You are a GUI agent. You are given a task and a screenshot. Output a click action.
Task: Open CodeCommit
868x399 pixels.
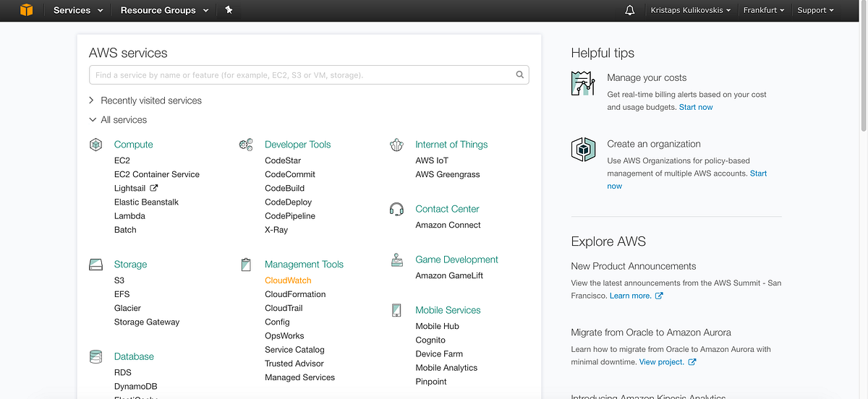(290, 174)
